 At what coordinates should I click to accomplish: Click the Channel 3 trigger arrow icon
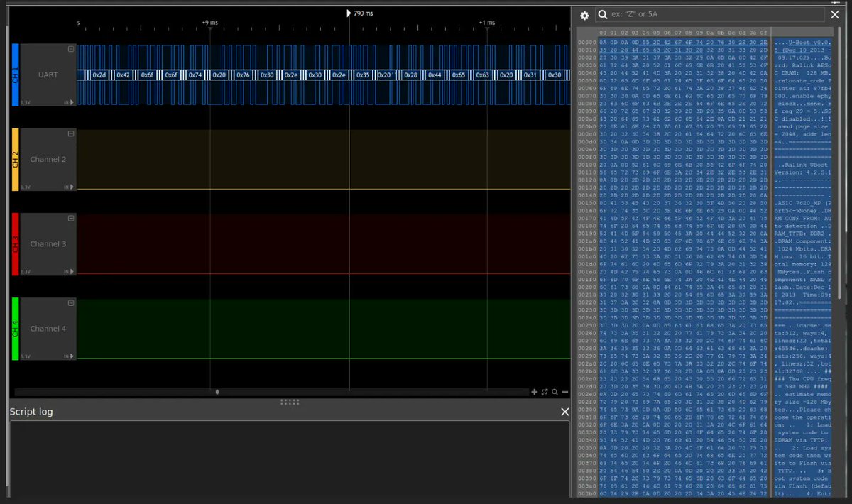pos(70,271)
